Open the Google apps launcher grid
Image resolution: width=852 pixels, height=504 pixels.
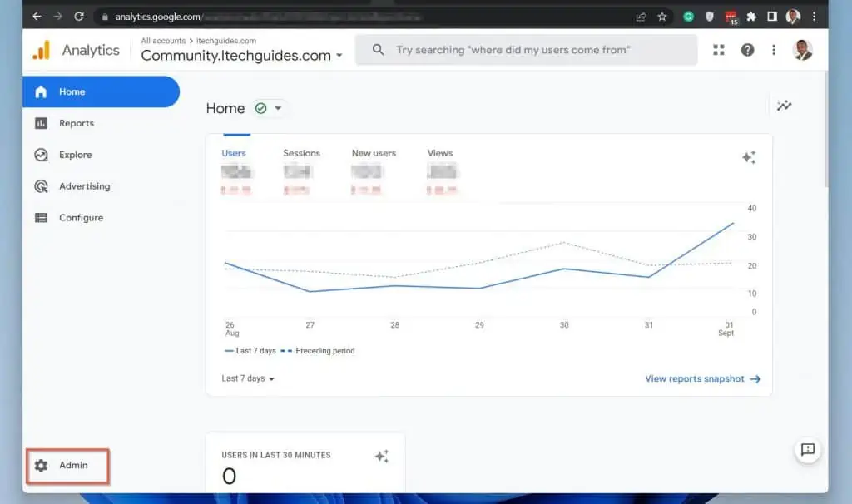718,50
